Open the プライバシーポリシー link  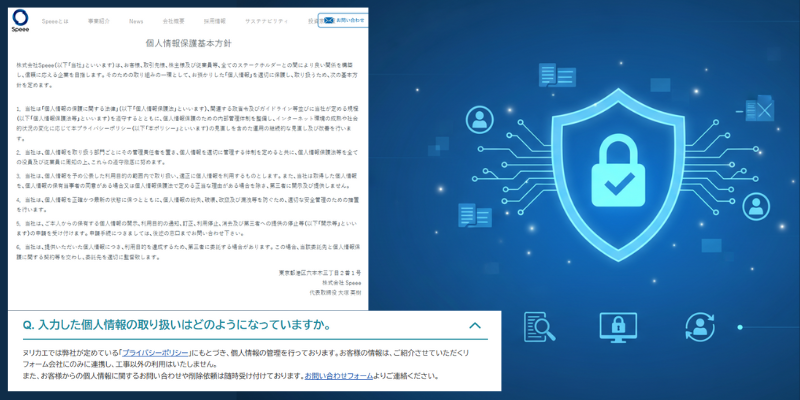[155, 353]
